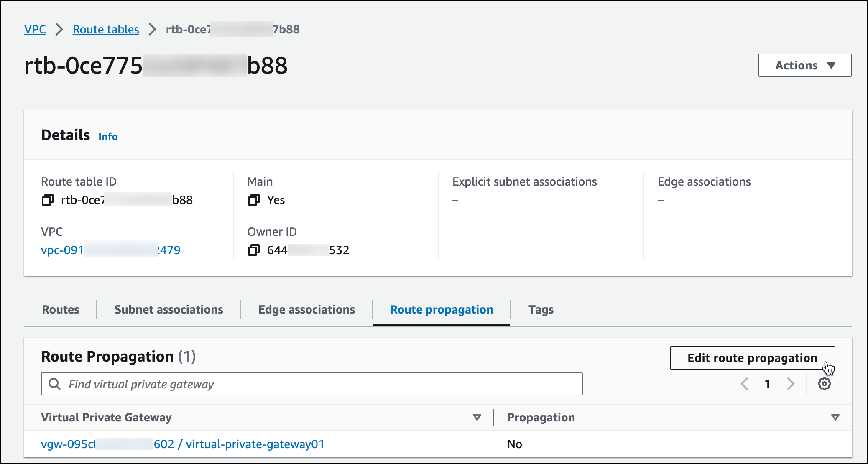Click the search magnifier icon
The width and height of the screenshot is (868, 464).
tap(54, 383)
